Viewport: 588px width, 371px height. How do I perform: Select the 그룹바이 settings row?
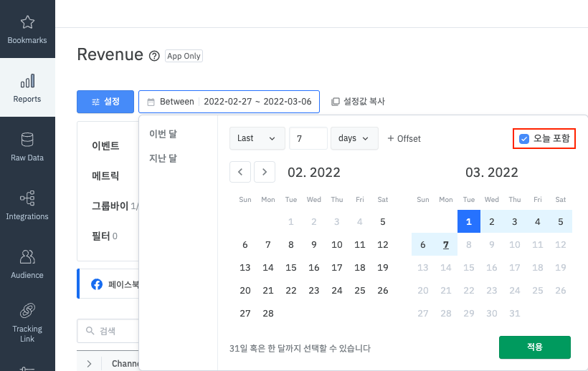coord(115,206)
